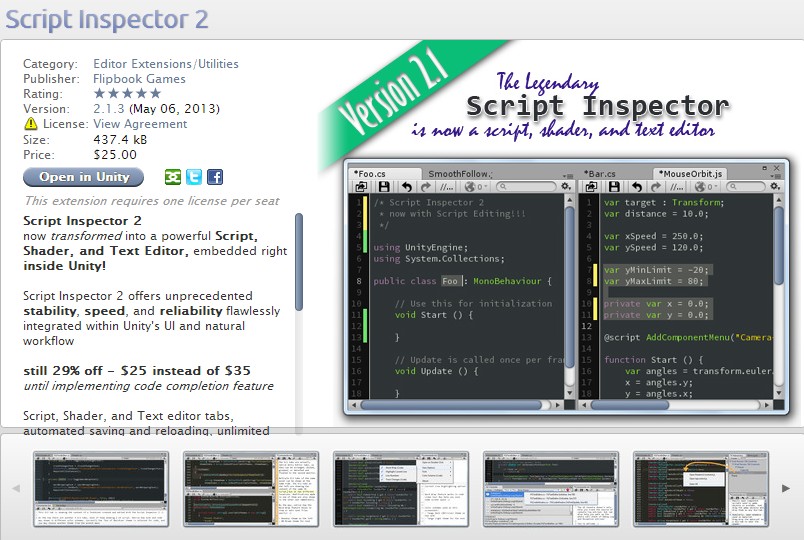Click the Open in Unity button

pyautogui.click(x=84, y=177)
